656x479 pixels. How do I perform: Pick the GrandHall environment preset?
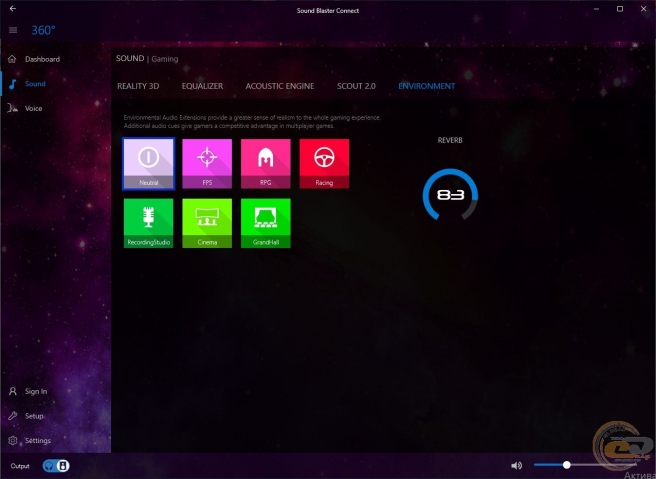tap(266, 223)
